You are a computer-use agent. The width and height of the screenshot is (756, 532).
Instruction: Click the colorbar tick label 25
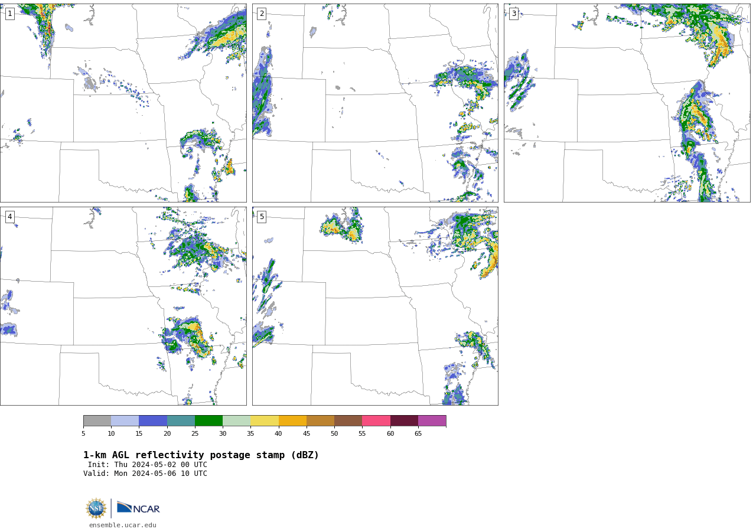pos(195,434)
